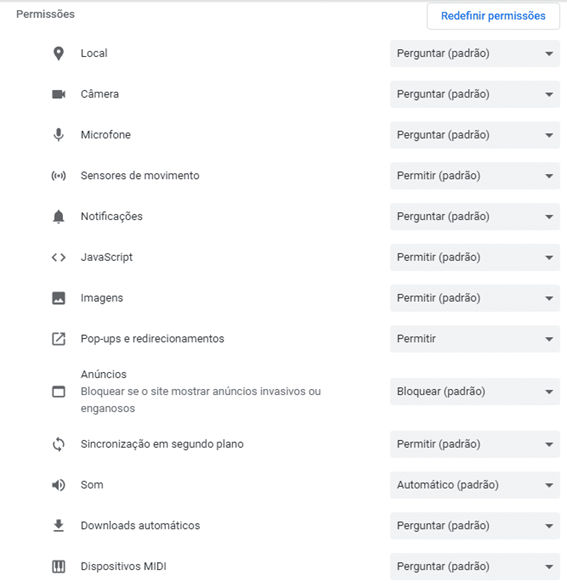Expand the Som Automático dropdown
567x587 pixels.
475,485
